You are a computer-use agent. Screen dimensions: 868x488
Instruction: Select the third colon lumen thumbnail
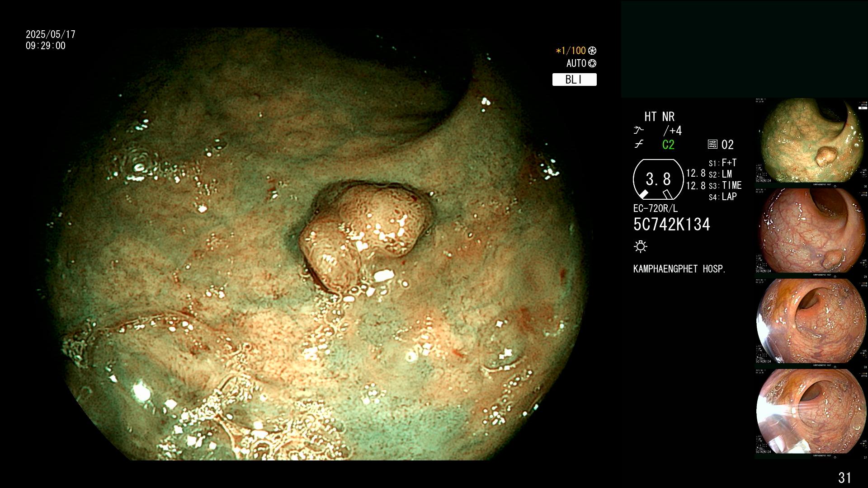pos(811,321)
